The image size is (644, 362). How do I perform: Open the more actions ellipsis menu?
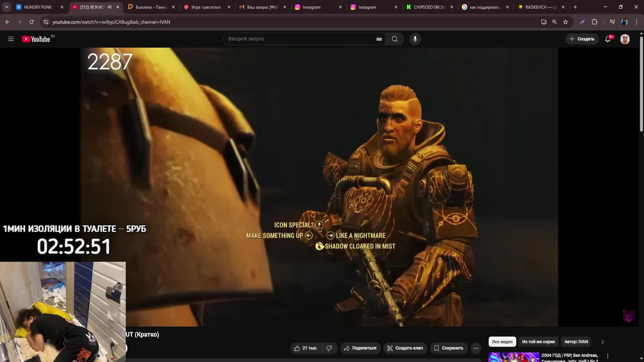point(475,348)
